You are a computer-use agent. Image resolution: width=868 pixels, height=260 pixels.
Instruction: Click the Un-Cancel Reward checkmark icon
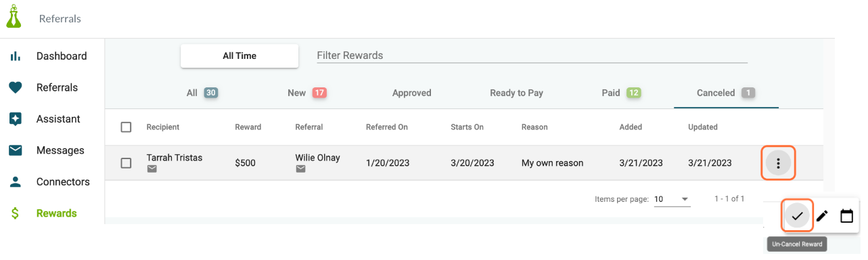(798, 216)
